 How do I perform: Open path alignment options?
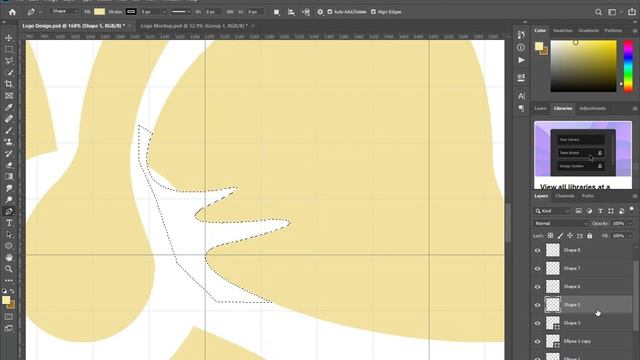tap(291, 12)
